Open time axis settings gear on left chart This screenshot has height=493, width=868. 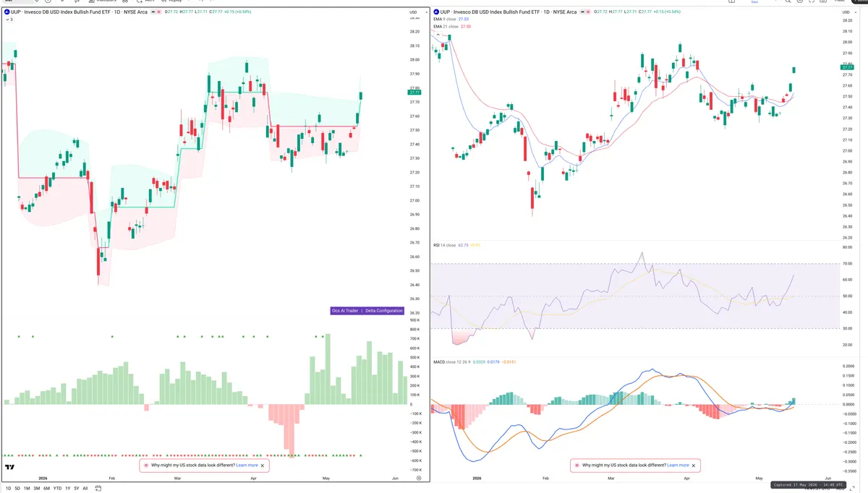pos(419,479)
